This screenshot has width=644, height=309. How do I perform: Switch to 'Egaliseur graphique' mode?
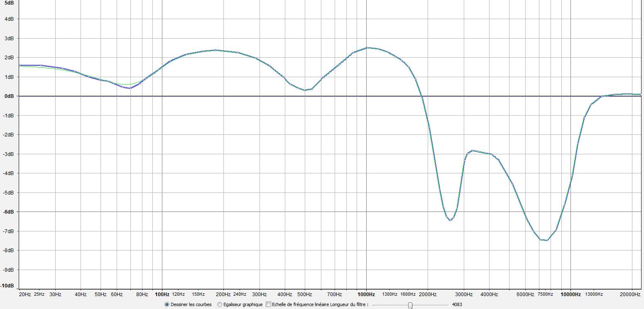tap(220, 304)
